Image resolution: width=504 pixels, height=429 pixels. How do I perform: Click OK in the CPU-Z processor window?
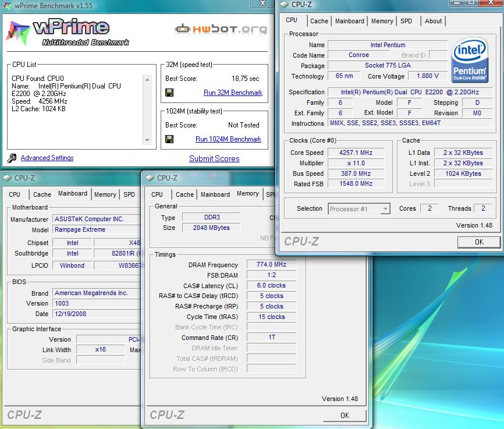click(x=479, y=242)
